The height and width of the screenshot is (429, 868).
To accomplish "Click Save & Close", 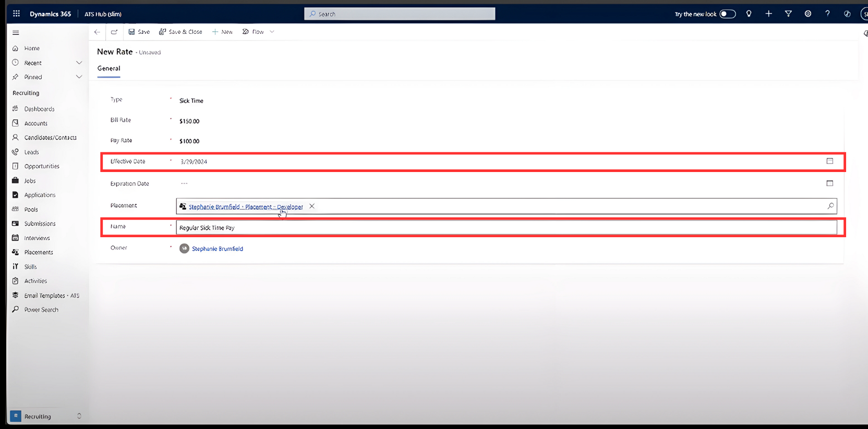I will (180, 32).
